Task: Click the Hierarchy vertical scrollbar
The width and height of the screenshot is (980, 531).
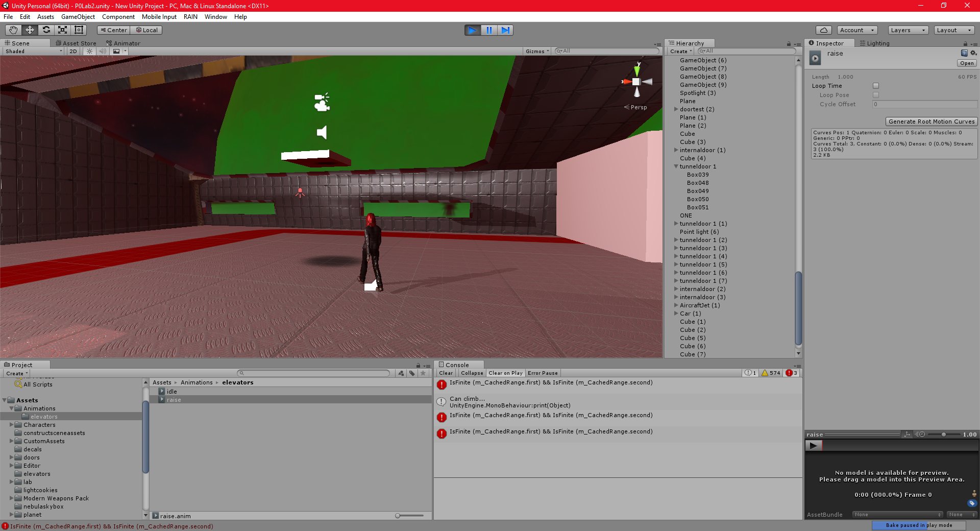Action: (x=798, y=309)
